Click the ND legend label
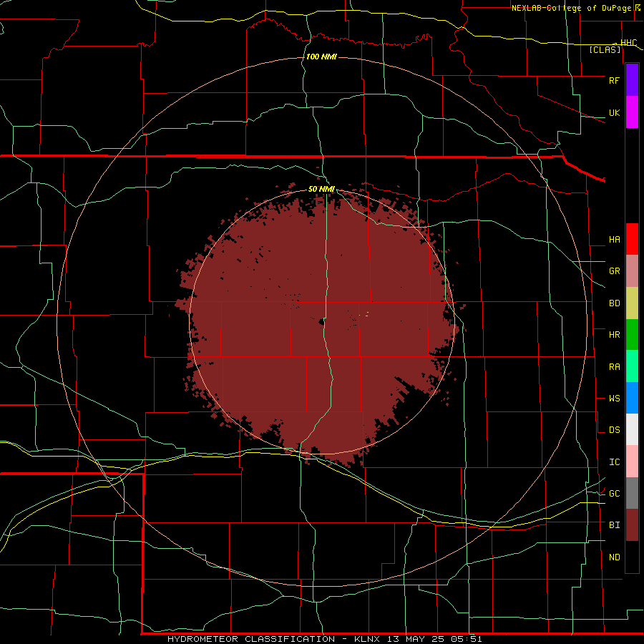644x644 pixels. click(x=614, y=557)
